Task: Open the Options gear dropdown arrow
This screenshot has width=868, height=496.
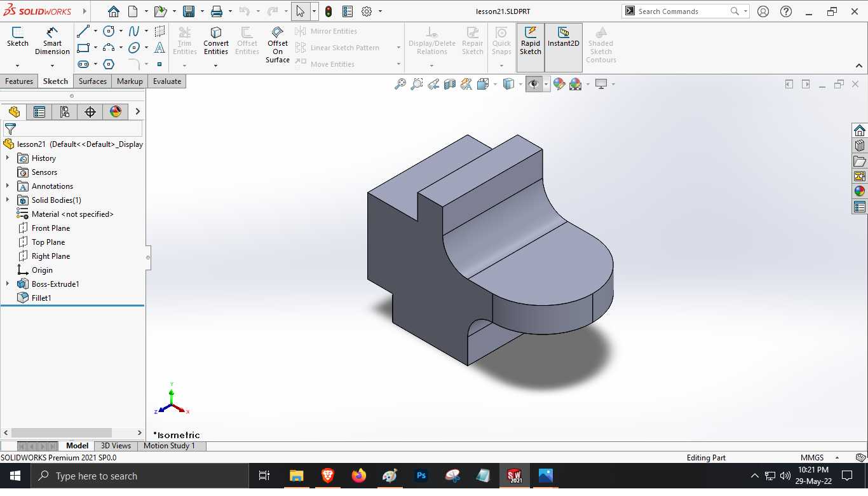Action: tap(380, 11)
